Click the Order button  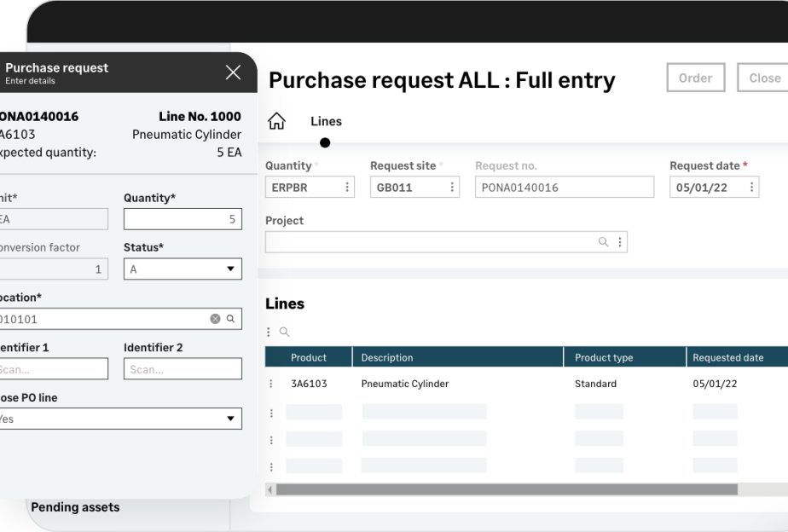click(696, 78)
